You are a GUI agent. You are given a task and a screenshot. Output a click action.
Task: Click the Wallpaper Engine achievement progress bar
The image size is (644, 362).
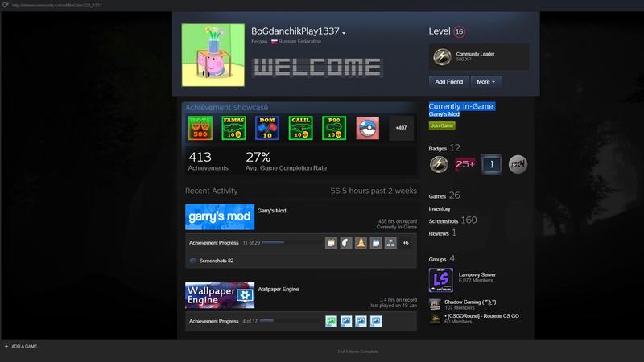pos(290,321)
